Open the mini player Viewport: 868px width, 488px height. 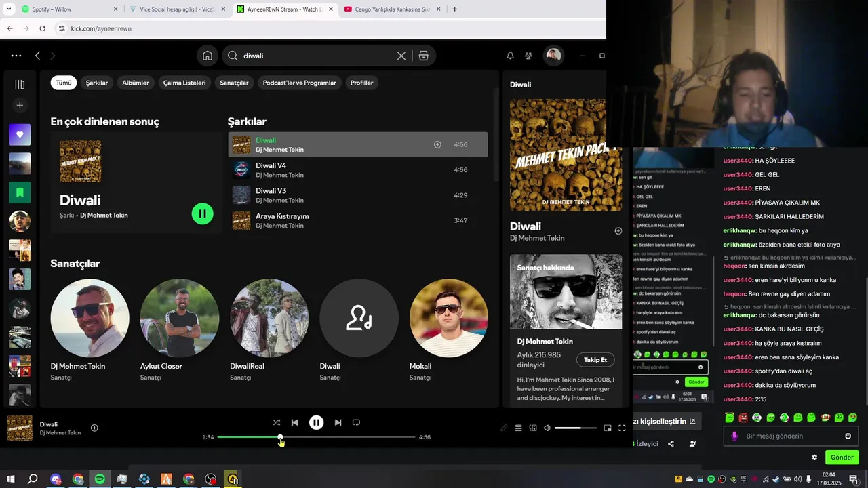[608, 428]
